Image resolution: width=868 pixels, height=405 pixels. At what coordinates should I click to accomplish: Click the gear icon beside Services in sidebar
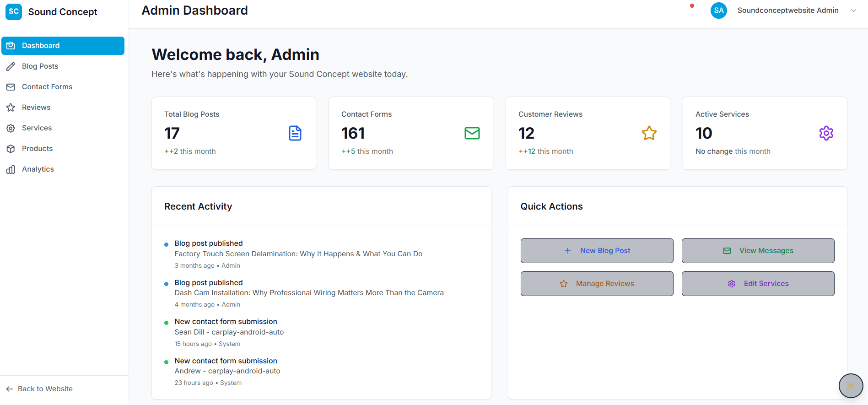(11, 128)
